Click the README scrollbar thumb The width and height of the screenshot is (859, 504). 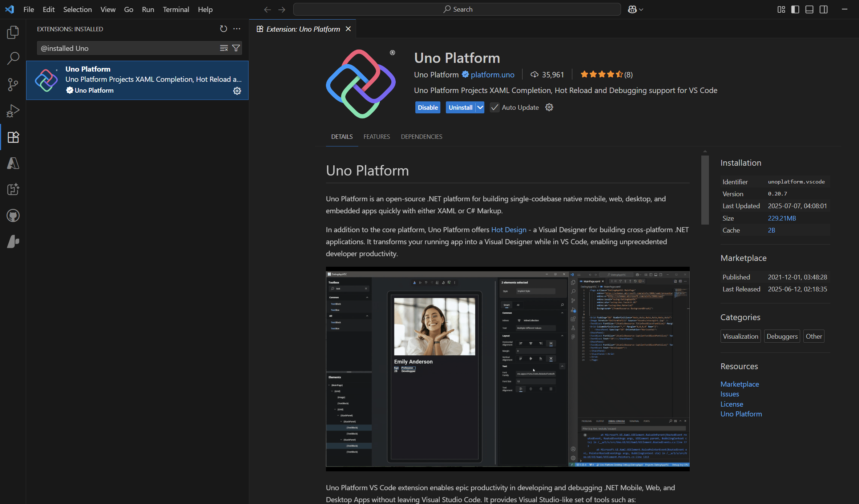[x=705, y=190]
